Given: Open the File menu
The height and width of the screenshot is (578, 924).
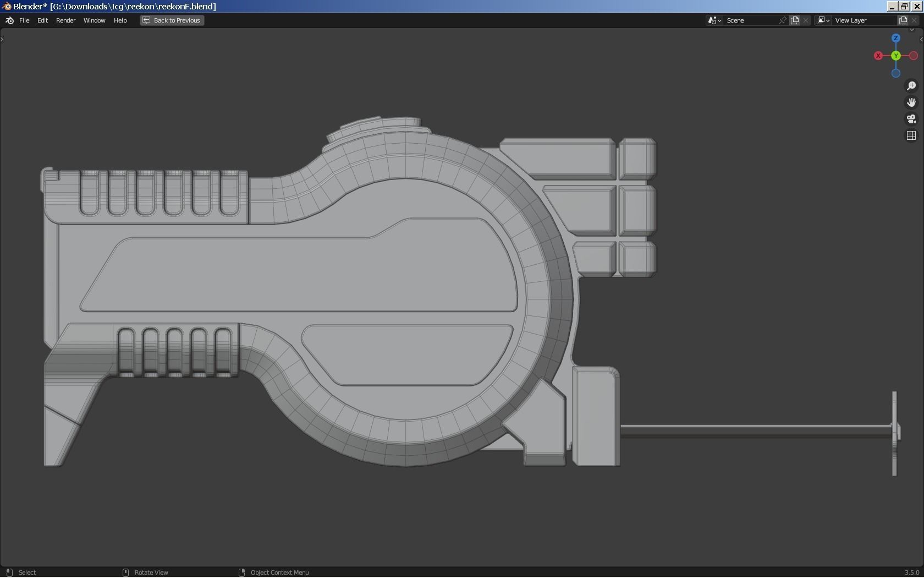Looking at the screenshot, I should [x=24, y=20].
